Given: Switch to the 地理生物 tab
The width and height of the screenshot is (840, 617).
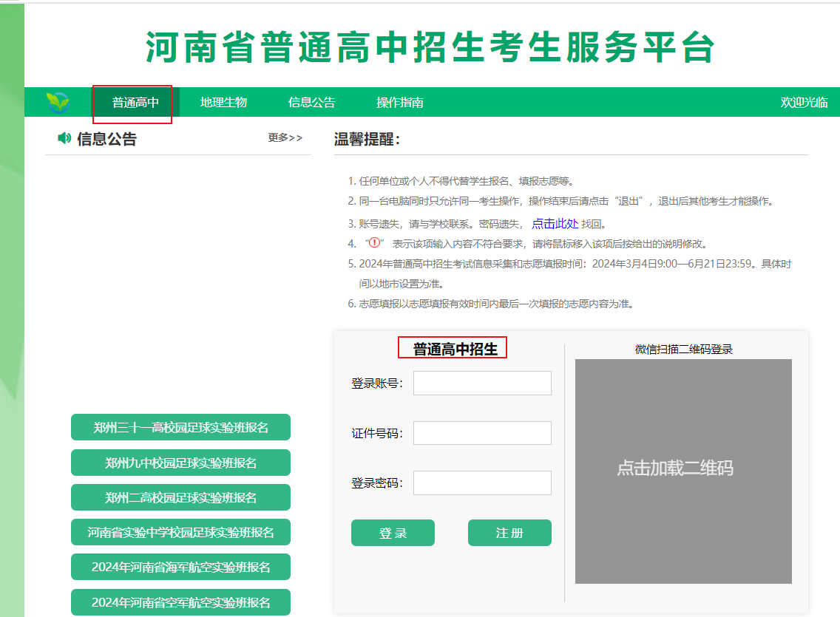Looking at the screenshot, I should [x=223, y=103].
